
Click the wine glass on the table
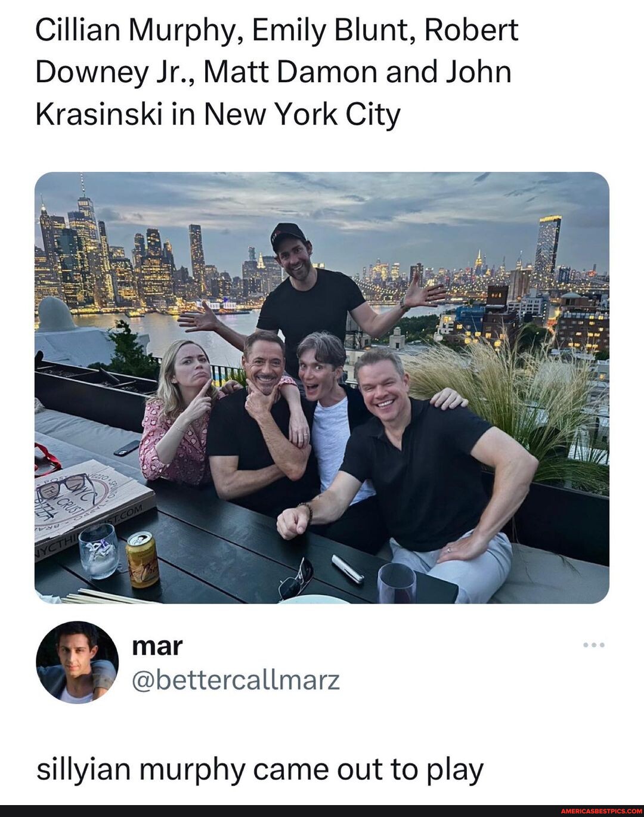(x=397, y=583)
